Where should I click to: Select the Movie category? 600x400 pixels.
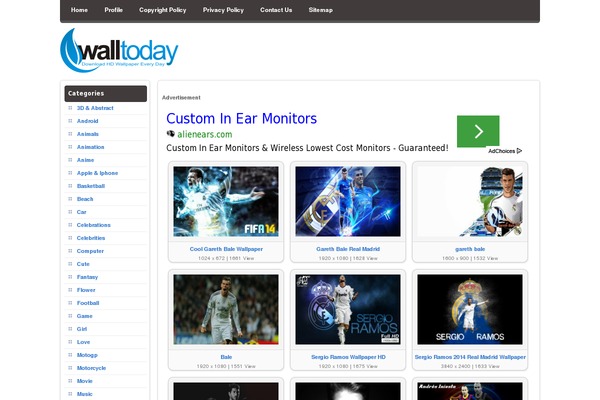pos(85,381)
